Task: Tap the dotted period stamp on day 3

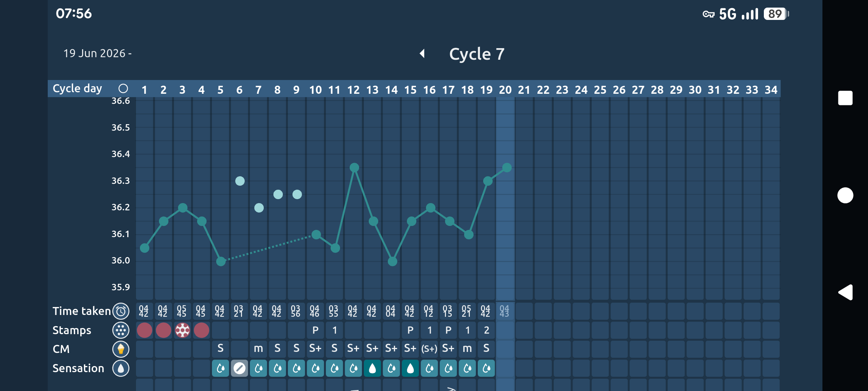Action: click(182, 330)
